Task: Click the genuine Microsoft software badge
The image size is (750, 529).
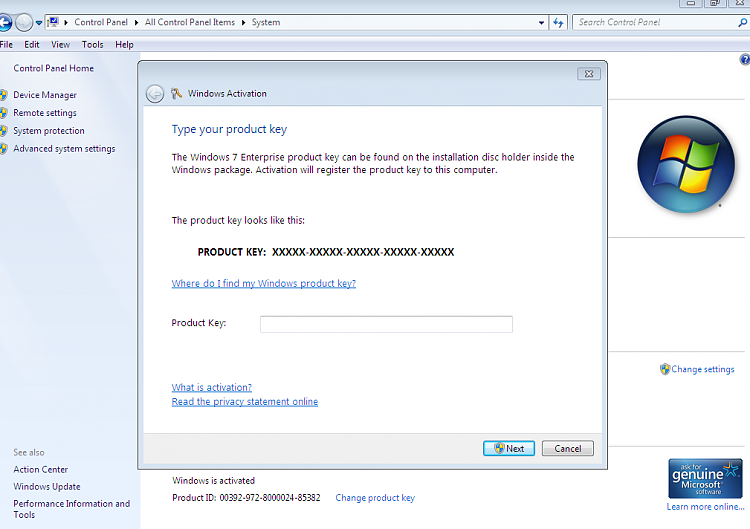Action: [x=705, y=478]
